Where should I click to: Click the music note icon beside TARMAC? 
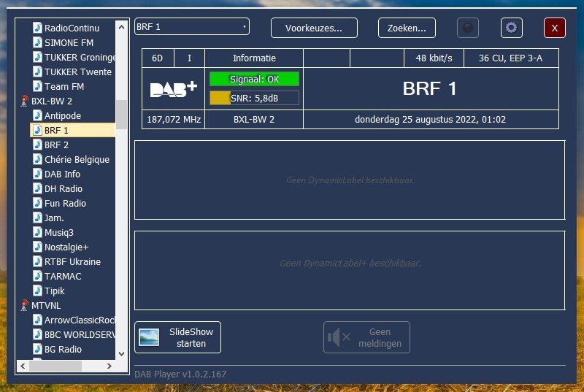[x=37, y=276]
